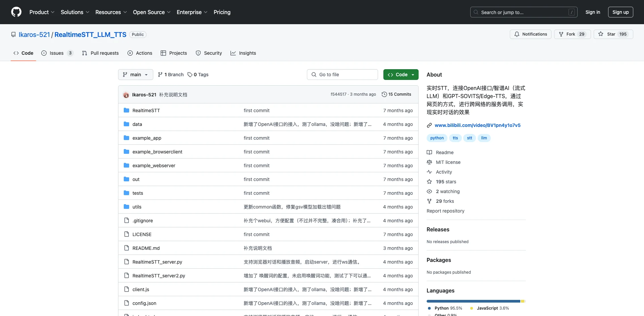Click the Readme book icon
Image resolution: width=644 pixels, height=316 pixels.
tap(429, 152)
